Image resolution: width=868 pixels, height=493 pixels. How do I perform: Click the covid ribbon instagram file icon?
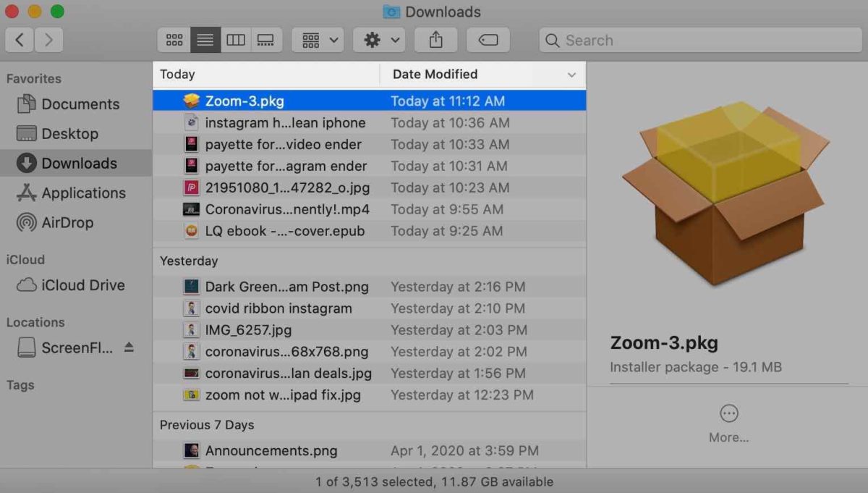pos(191,308)
